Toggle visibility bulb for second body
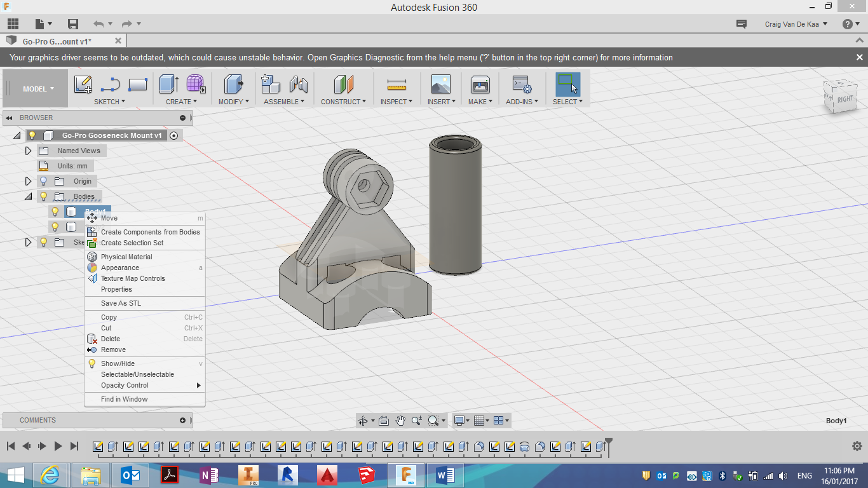 pos(55,227)
